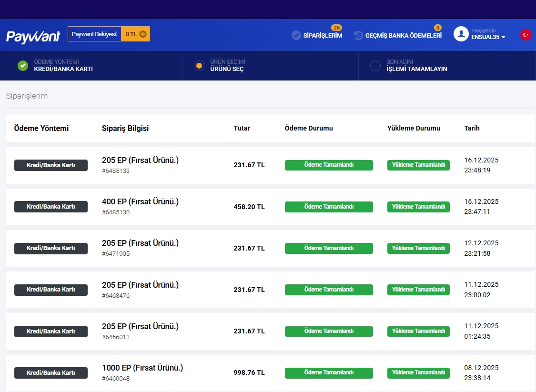Click the Paywant logo
536x392 pixels.
33,37
